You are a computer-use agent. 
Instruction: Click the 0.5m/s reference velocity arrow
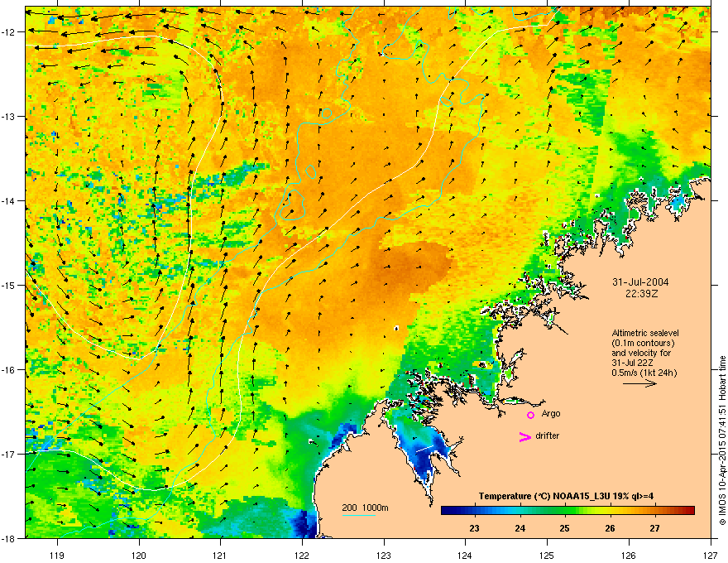(639, 383)
